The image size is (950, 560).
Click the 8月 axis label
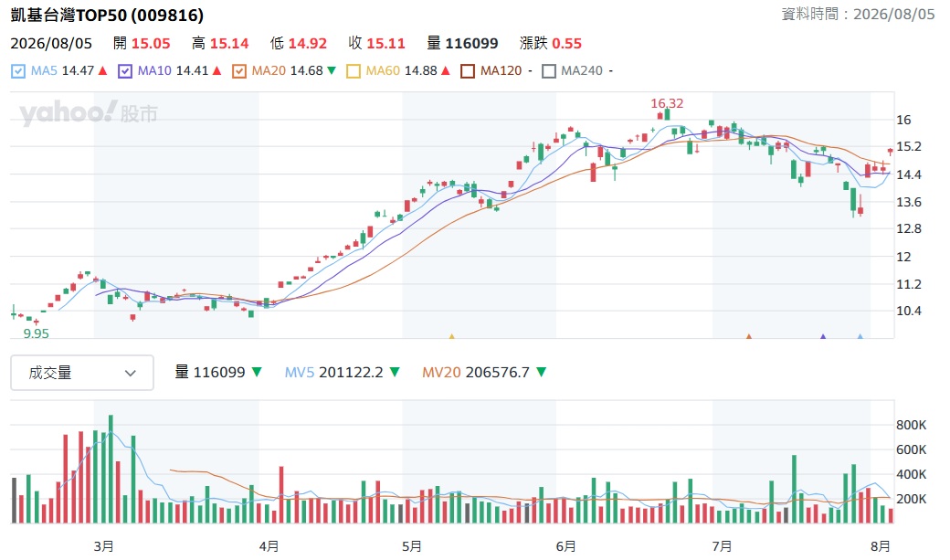[x=880, y=546]
